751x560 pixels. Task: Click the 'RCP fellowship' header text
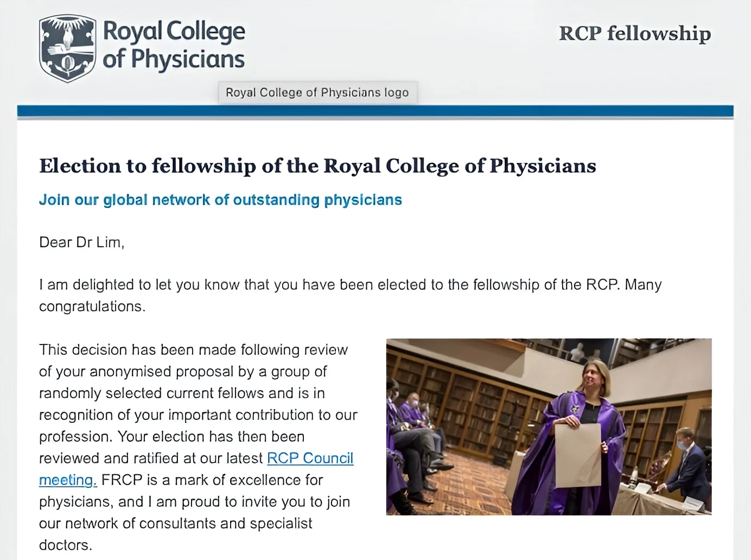tap(635, 34)
